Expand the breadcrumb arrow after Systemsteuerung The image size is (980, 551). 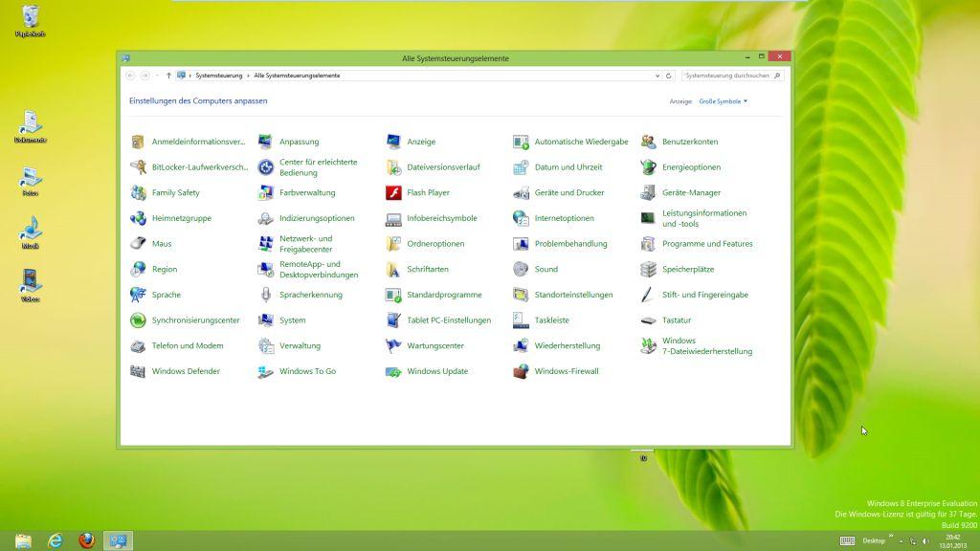[x=248, y=76]
